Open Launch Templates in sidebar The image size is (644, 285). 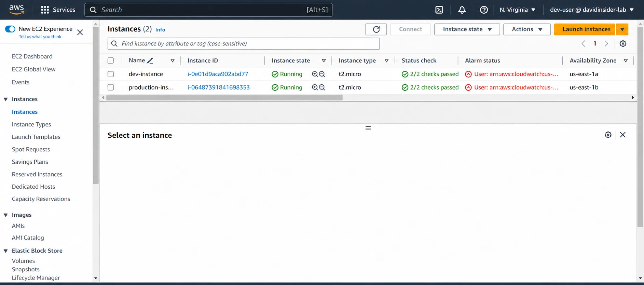[x=36, y=137]
